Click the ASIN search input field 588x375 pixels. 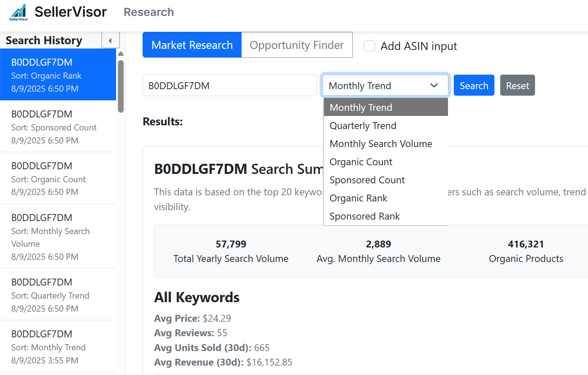point(230,86)
